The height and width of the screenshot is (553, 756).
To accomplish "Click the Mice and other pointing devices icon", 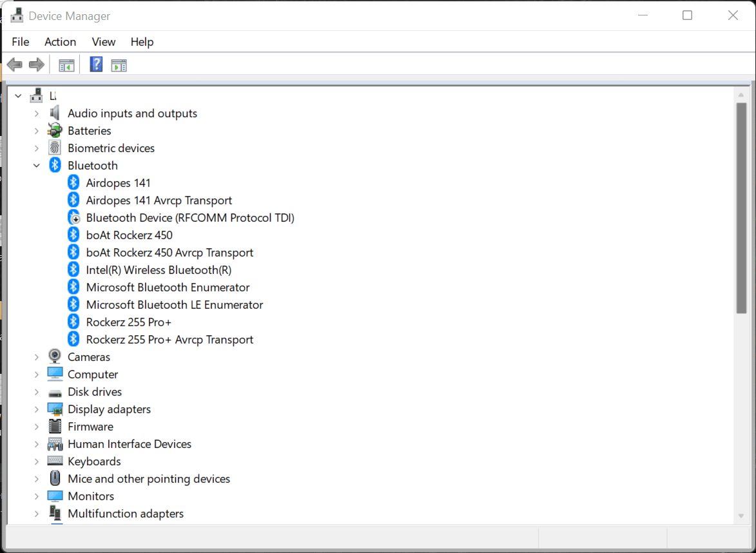I will click(x=55, y=478).
